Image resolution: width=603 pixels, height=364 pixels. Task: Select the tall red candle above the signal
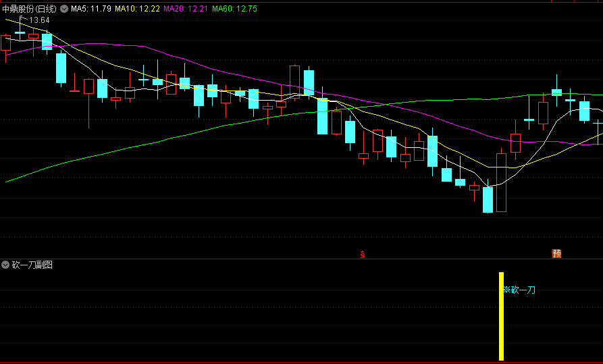point(501,182)
